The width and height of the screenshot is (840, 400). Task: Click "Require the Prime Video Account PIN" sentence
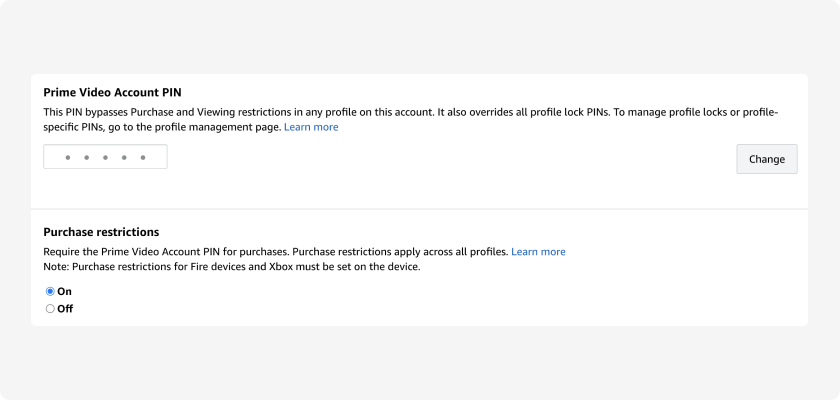(167, 252)
